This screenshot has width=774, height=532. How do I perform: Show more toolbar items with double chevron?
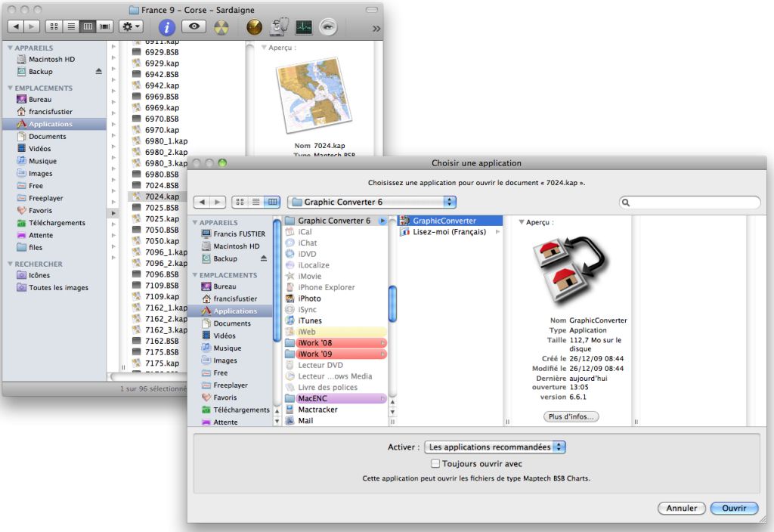tap(376, 29)
